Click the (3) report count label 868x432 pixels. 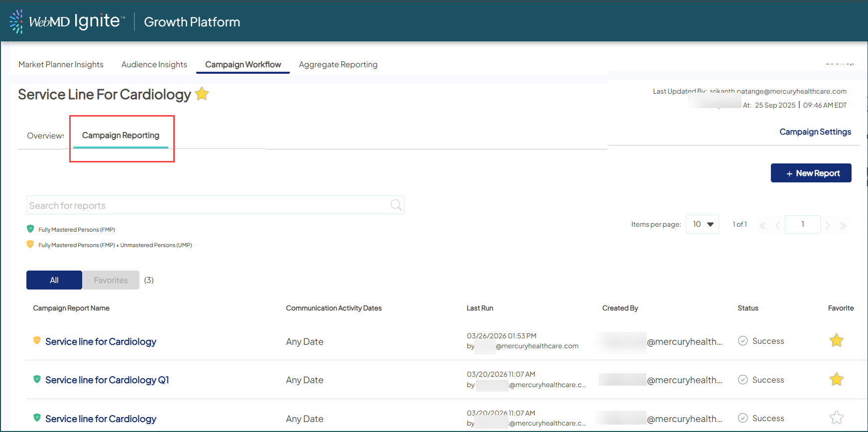coord(149,280)
